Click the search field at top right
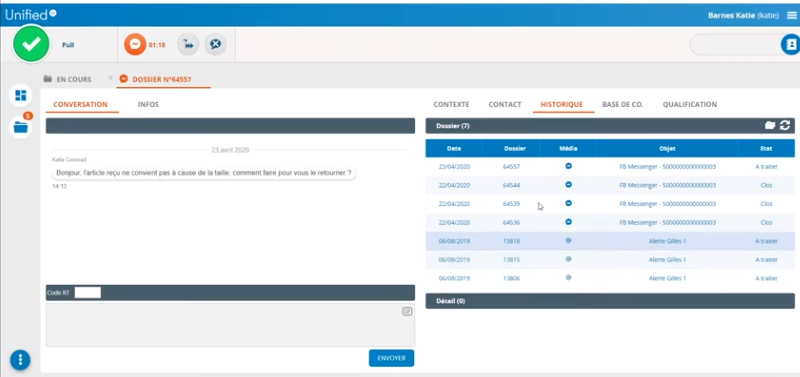 [736, 45]
